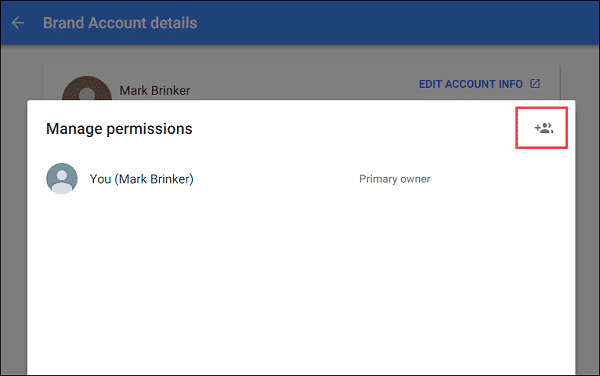This screenshot has height=376, width=600.
Task: Click the person silhouette in add-people icon
Action: [x=547, y=128]
